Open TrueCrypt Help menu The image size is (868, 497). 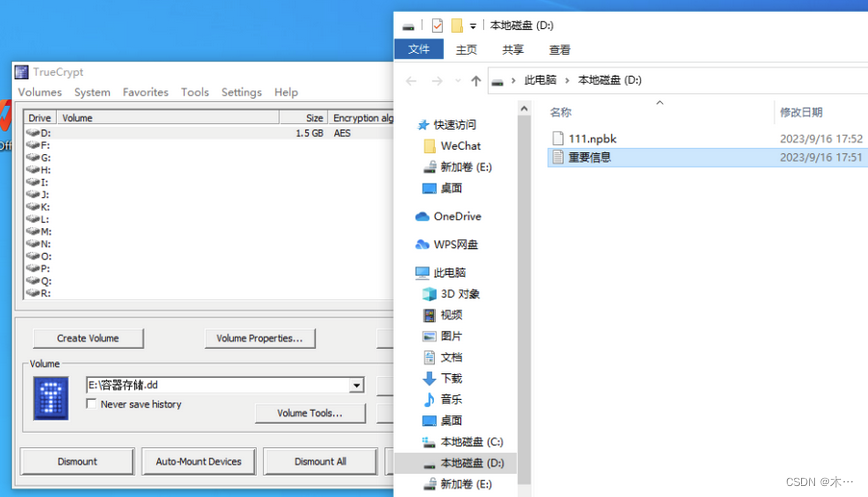coord(286,92)
